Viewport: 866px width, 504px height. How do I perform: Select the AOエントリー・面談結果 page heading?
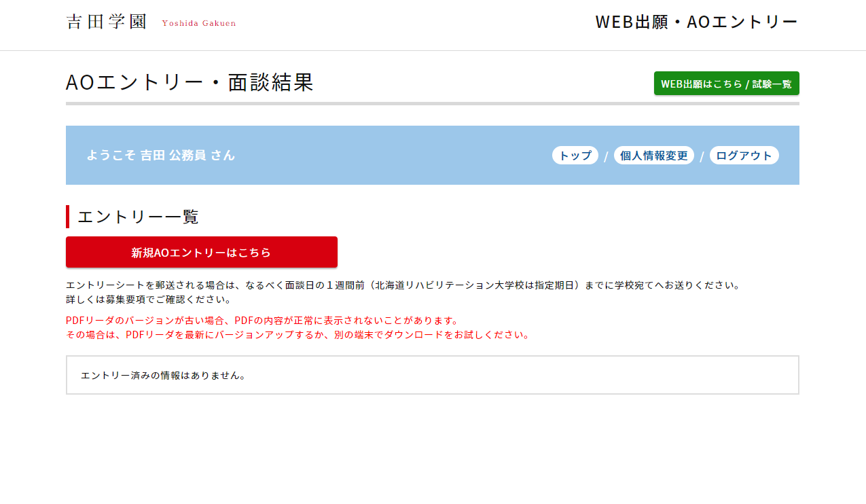click(x=190, y=83)
